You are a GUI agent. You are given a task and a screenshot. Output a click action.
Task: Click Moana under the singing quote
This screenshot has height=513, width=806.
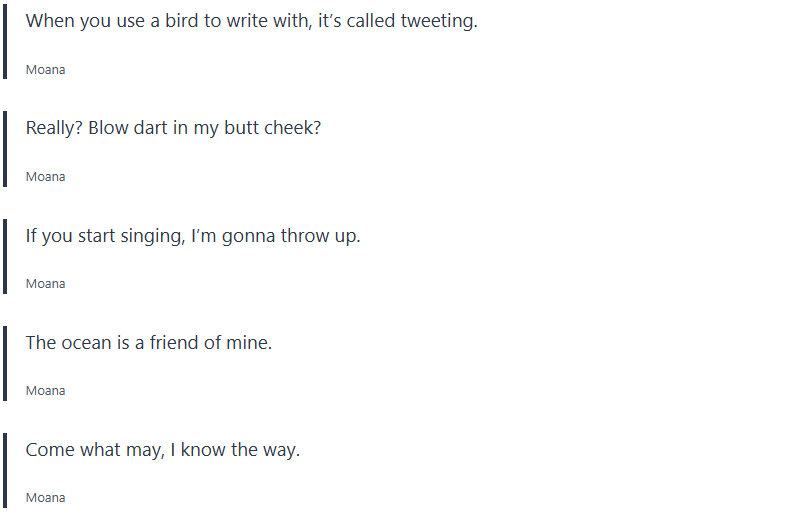[45, 284]
